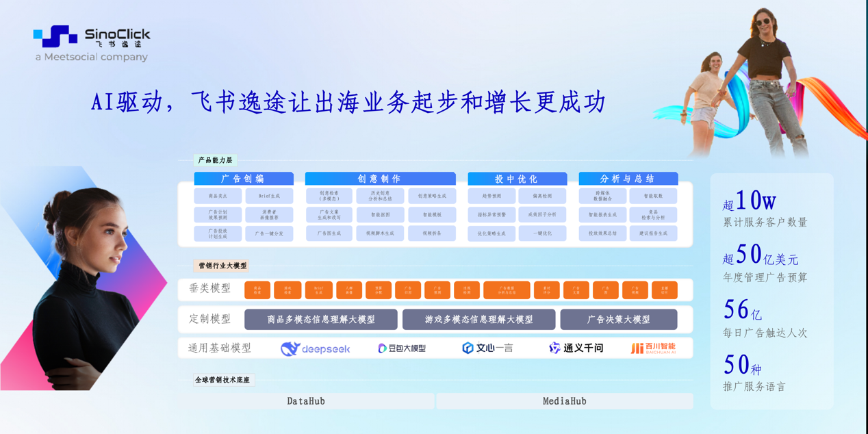The image size is (868, 434).
Task: Click the 百川智能 Baichuan AI logo
Action: [653, 348]
